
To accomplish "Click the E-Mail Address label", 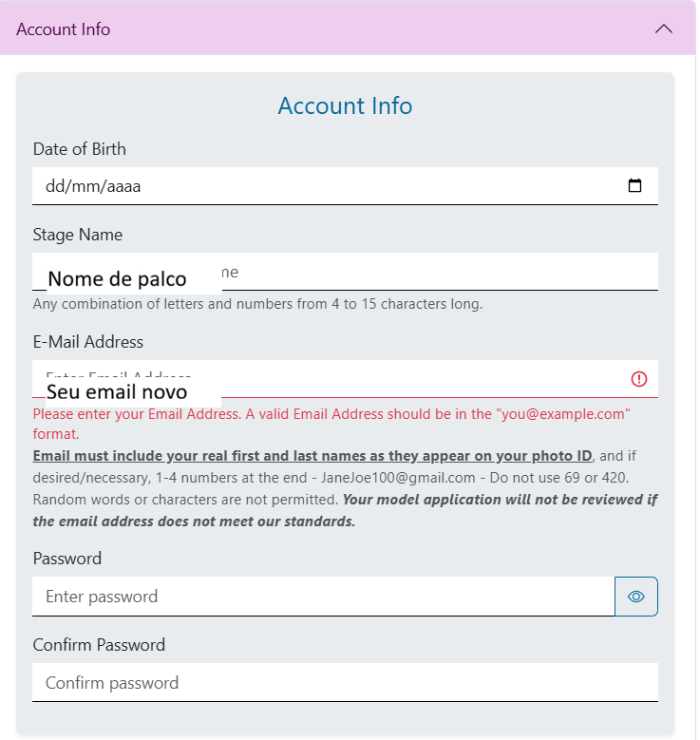I will pyautogui.click(x=88, y=342).
